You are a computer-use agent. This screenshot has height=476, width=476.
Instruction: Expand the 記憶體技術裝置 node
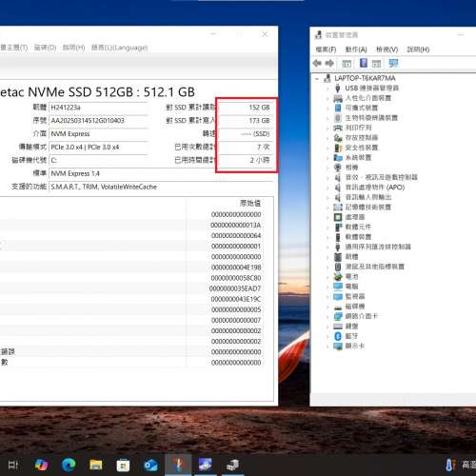[327, 208]
